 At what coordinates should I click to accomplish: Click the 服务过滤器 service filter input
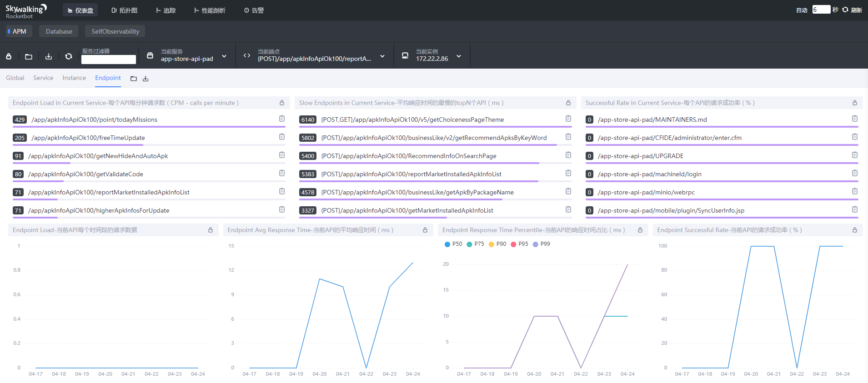click(109, 60)
